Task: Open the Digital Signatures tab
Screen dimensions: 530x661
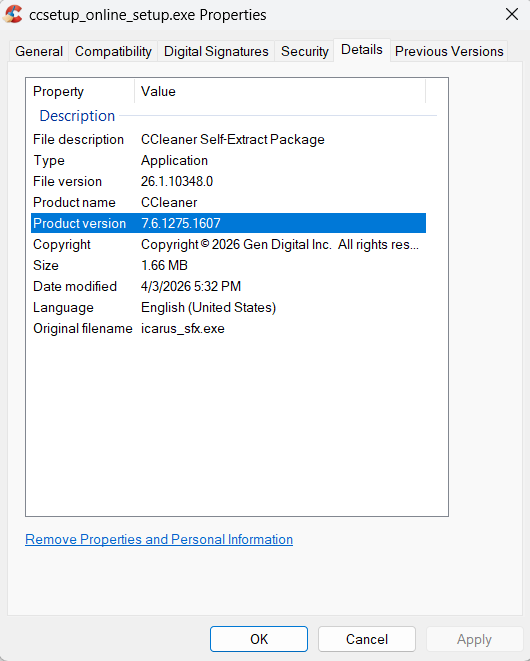Action: (x=216, y=51)
